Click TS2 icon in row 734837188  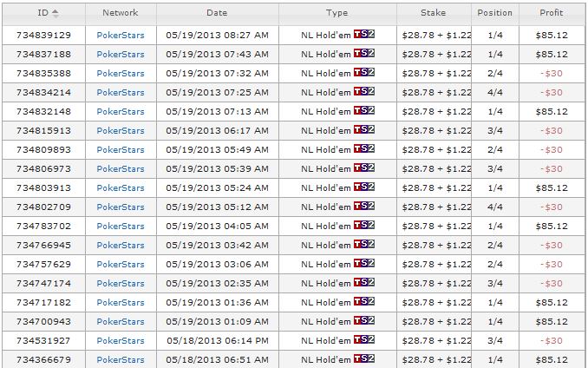click(364, 54)
